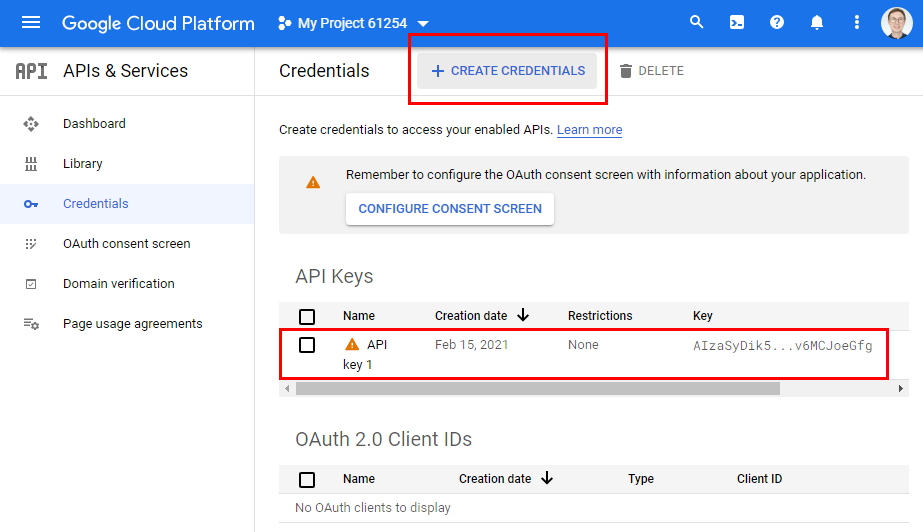Click CREATE CREDENTIALS button
The height and width of the screenshot is (532, 923).
pyautogui.click(x=507, y=71)
